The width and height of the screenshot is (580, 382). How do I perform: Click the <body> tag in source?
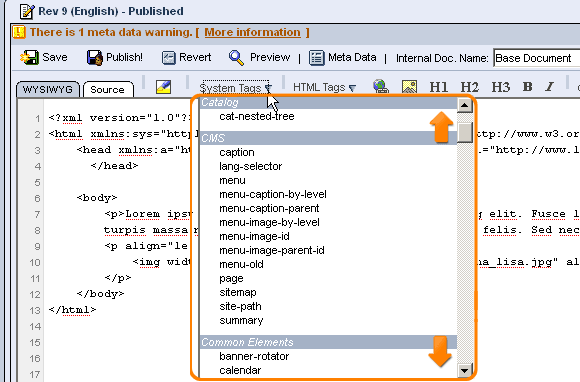click(97, 198)
